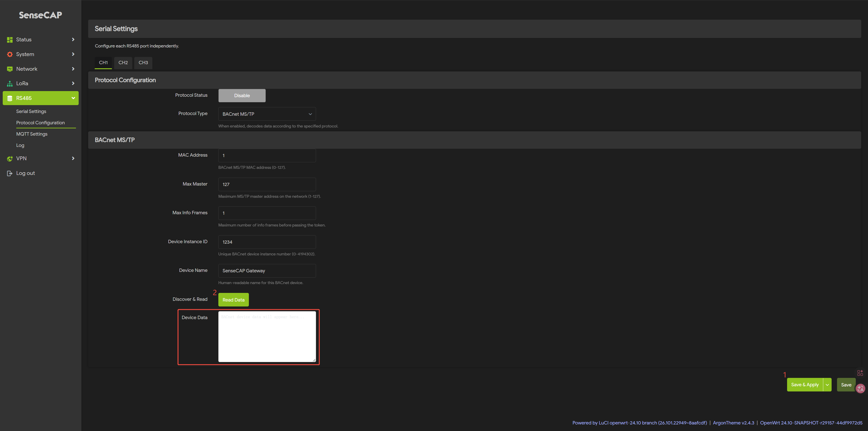
Task: Open MQTT Settings in the sidebar
Action: coord(32,134)
